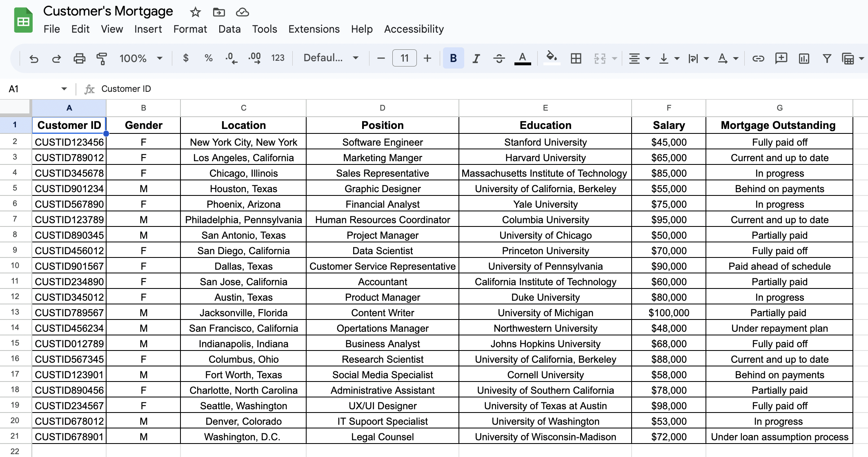Open the Fill color picker
This screenshot has height=457, width=868.
[551, 58]
